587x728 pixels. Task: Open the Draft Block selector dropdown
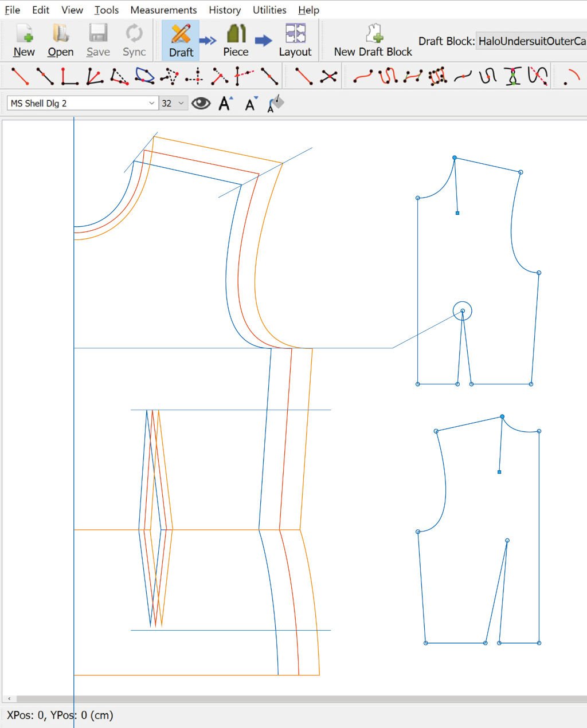[531, 41]
